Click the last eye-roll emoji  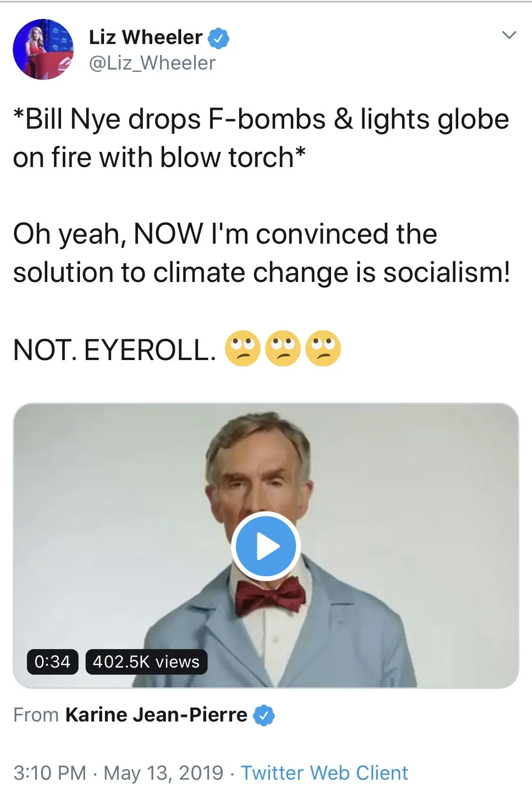click(x=323, y=349)
